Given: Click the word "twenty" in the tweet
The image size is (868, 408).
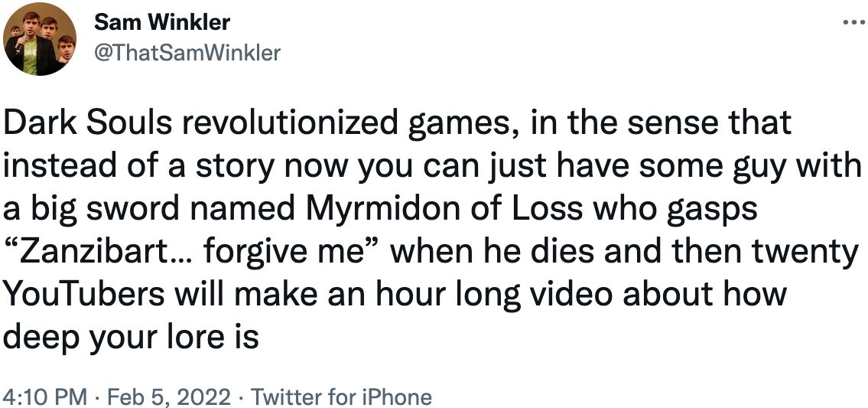Looking at the screenshot, I should tap(808, 251).
